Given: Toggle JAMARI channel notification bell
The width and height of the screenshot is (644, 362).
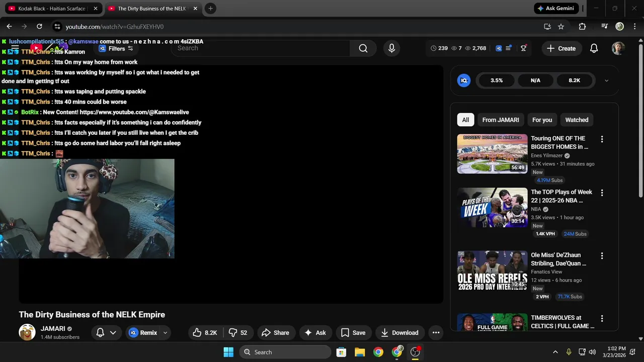Looking at the screenshot, I should [x=100, y=332].
